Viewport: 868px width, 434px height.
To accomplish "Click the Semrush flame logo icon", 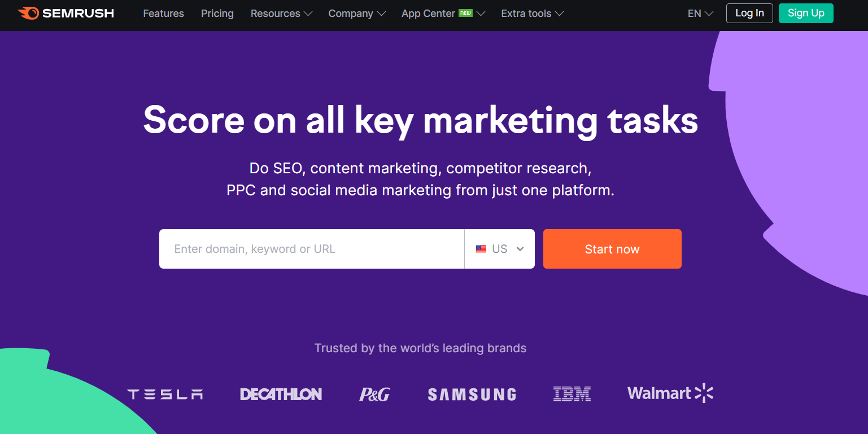I will tap(28, 13).
